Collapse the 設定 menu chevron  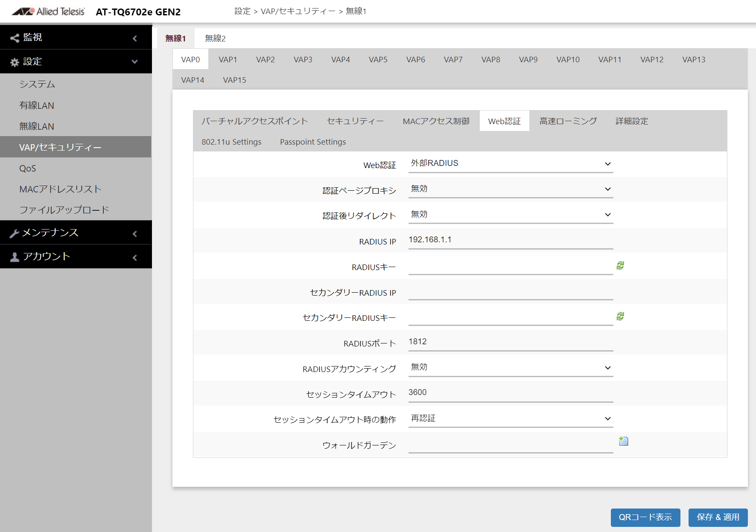(x=135, y=62)
